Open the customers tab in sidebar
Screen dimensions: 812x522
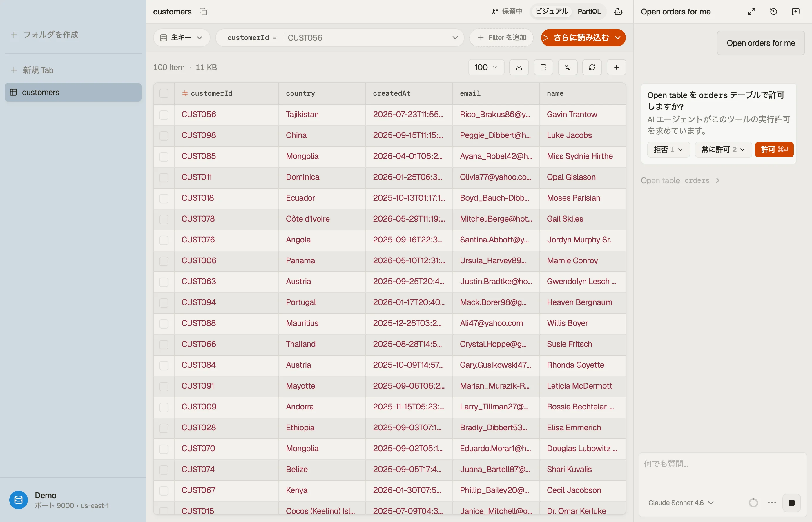coord(73,92)
